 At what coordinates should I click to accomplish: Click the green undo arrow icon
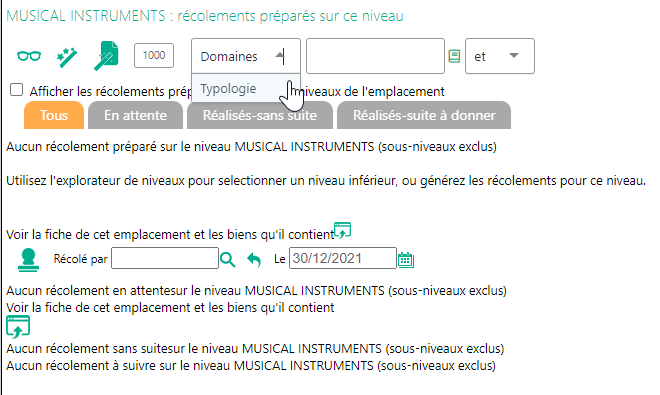coord(254,260)
